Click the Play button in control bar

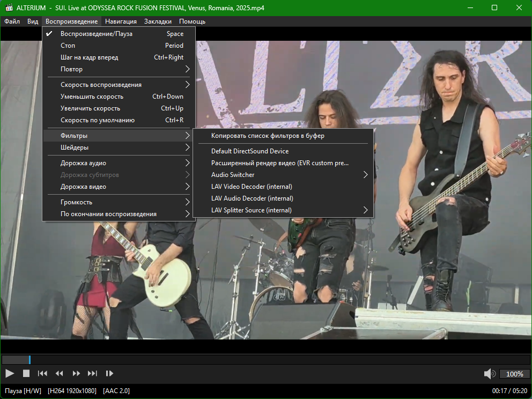coord(10,373)
